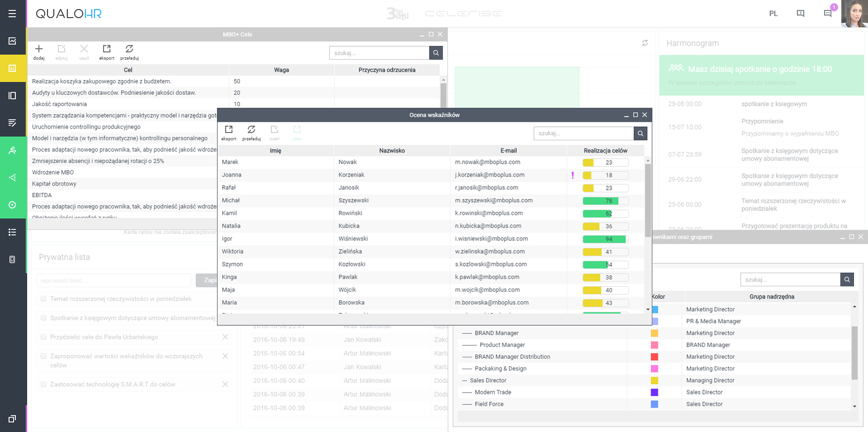Image resolution: width=868 pixels, height=432 pixels.
Task: Sort by Nazwisko column header
Action: [392, 151]
